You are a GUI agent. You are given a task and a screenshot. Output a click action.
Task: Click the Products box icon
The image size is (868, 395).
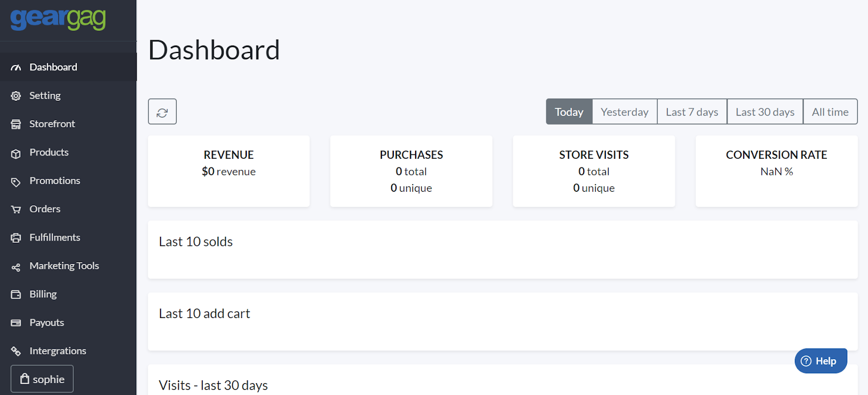(16, 153)
